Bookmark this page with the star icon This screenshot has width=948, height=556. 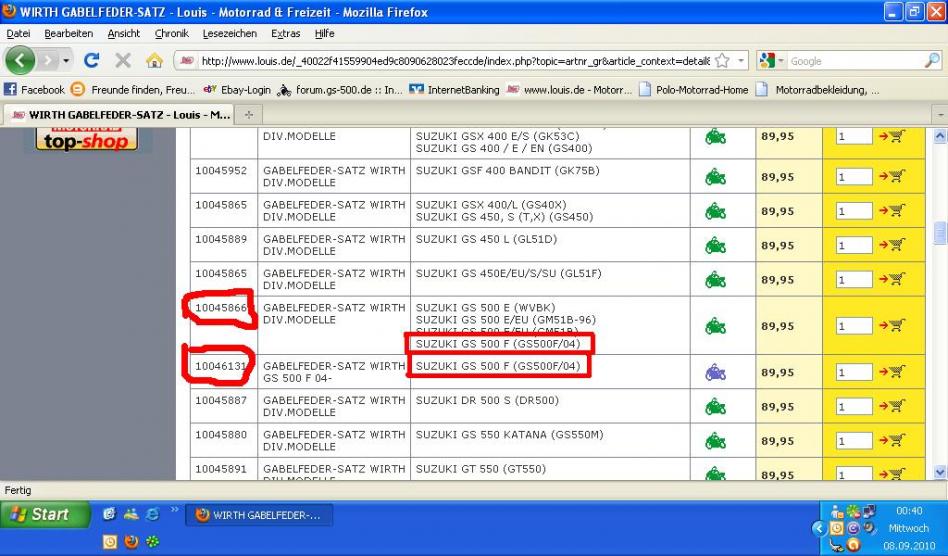click(x=722, y=60)
